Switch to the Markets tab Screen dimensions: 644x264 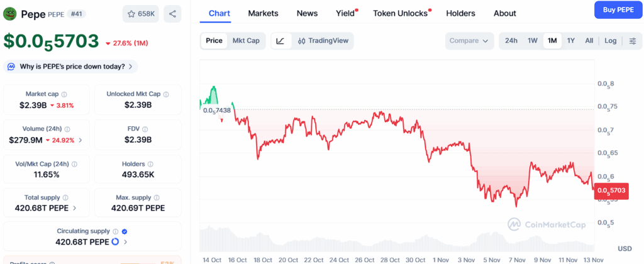coord(263,13)
